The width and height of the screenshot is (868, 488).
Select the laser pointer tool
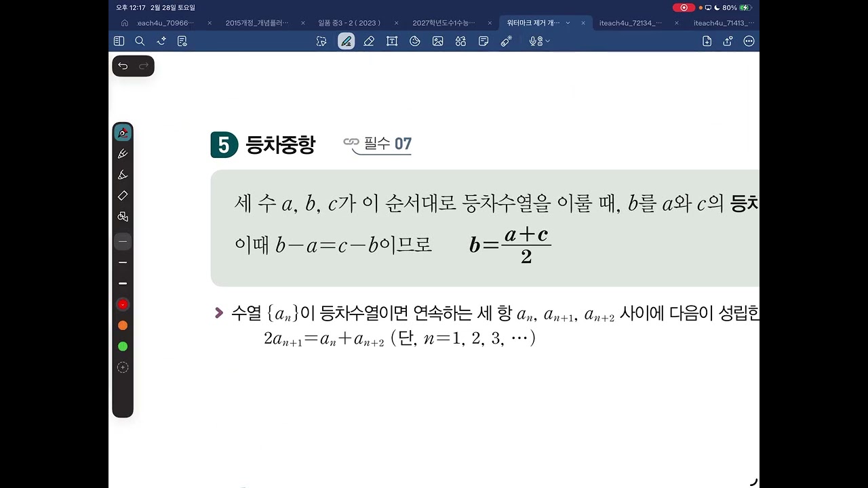point(507,41)
